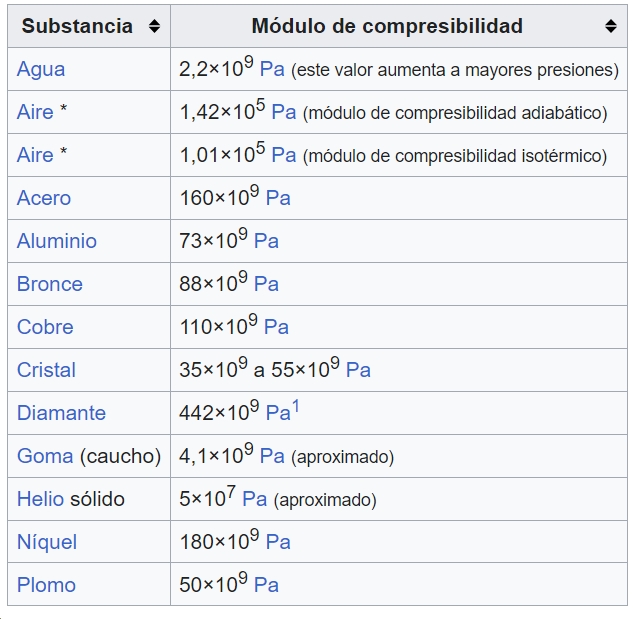Follow the Aluminio link
Viewport: 636px width, 619px height.
click(x=57, y=241)
